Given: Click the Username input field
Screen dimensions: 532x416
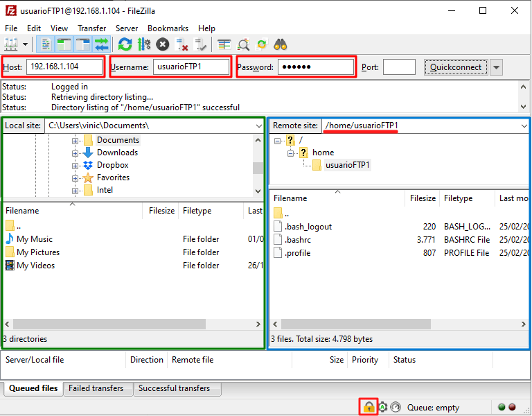Looking at the screenshot, I should click(x=191, y=67).
